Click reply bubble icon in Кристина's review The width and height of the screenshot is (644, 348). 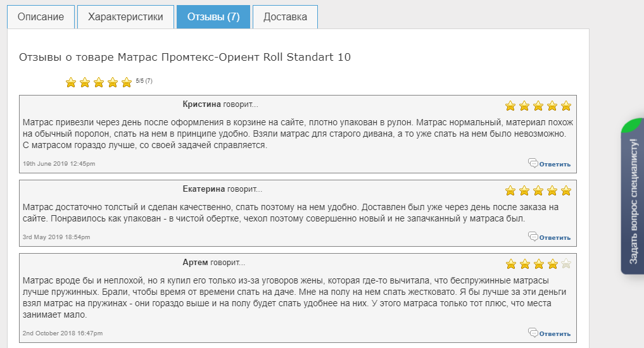533,163
